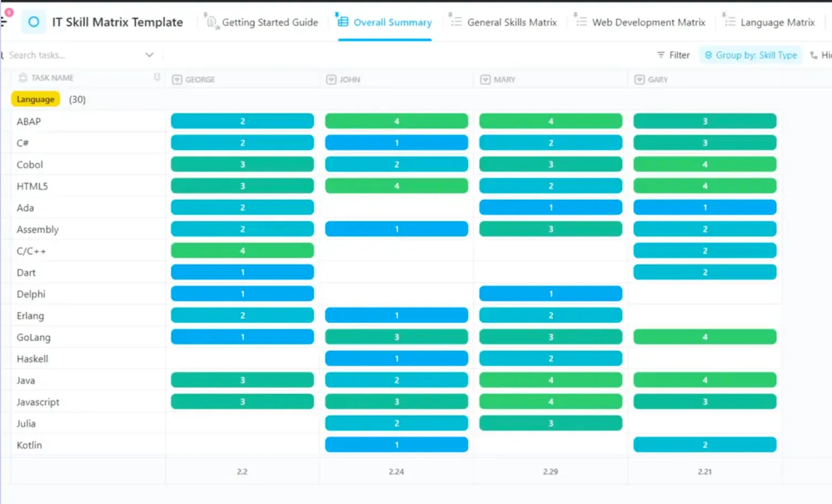832x504 pixels.
Task: Open the ABAP task name
Action: pyautogui.click(x=29, y=121)
